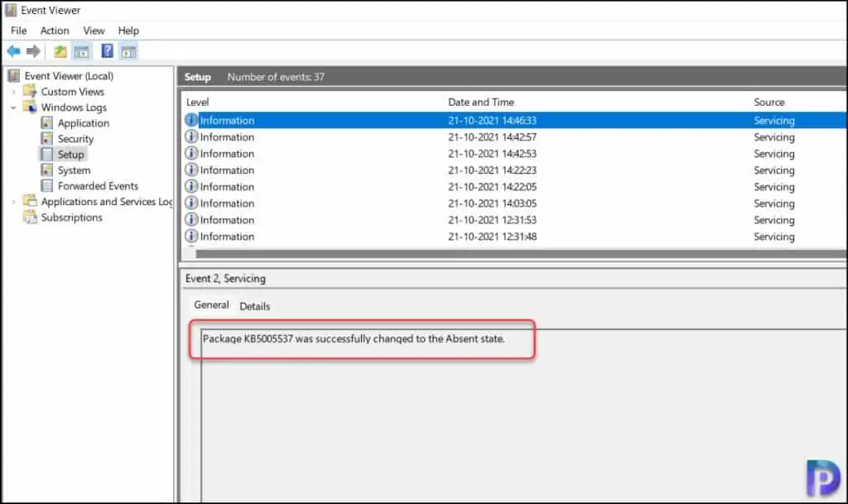Select the Applications and Services Logs label
Image resolution: width=848 pixels, height=504 pixels.
pos(107,201)
